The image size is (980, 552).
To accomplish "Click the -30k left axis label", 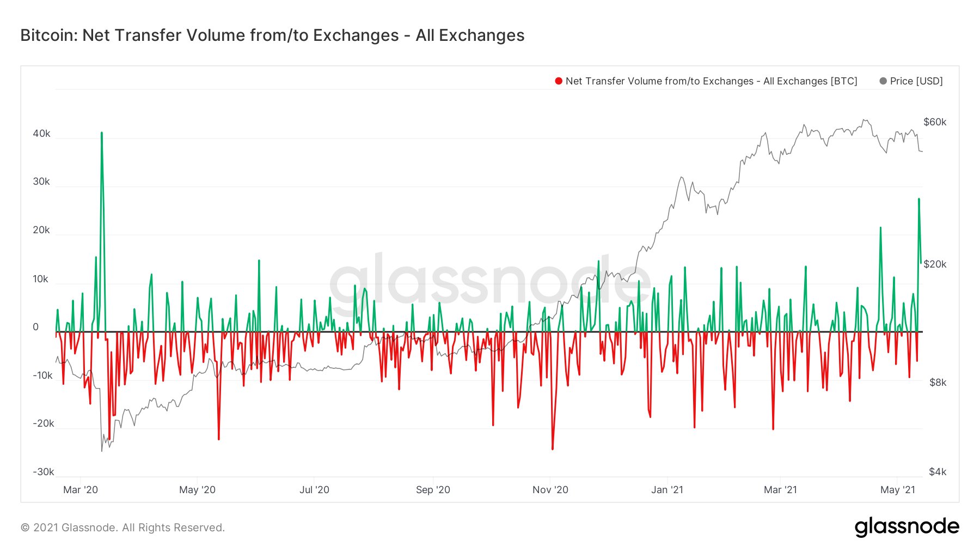I will tap(43, 471).
